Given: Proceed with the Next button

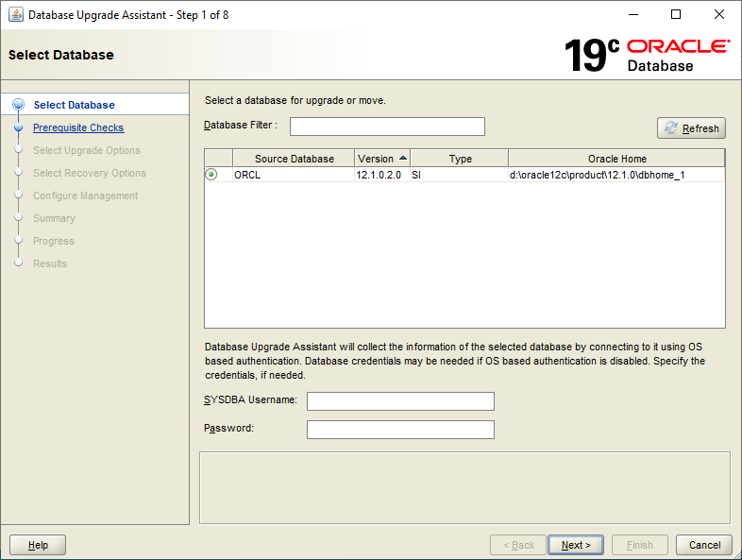Looking at the screenshot, I should point(576,545).
